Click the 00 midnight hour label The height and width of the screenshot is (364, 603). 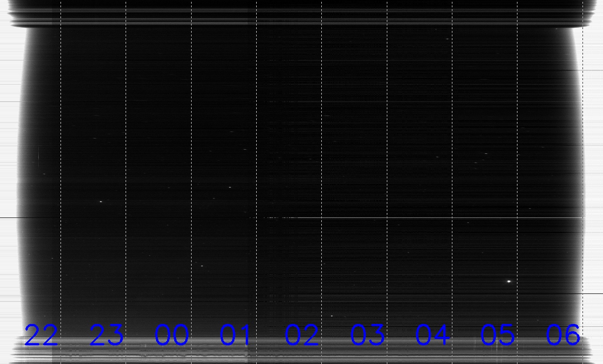pyautogui.click(x=172, y=335)
